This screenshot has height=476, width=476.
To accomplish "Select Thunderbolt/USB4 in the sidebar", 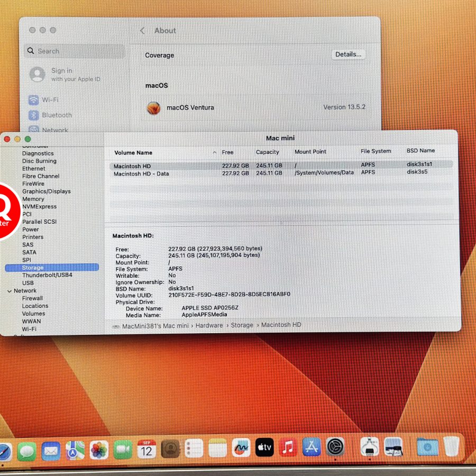I will pyautogui.click(x=47, y=276).
